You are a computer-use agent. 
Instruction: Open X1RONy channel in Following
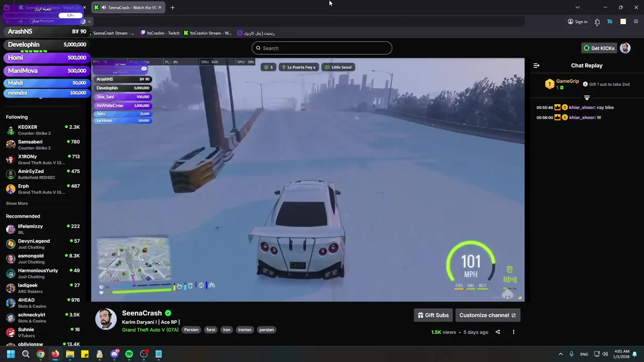[43, 159]
